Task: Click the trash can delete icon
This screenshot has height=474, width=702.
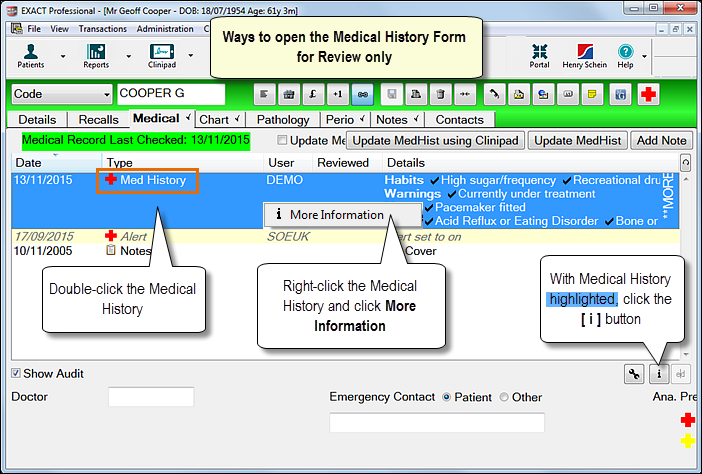Action: tap(441, 94)
